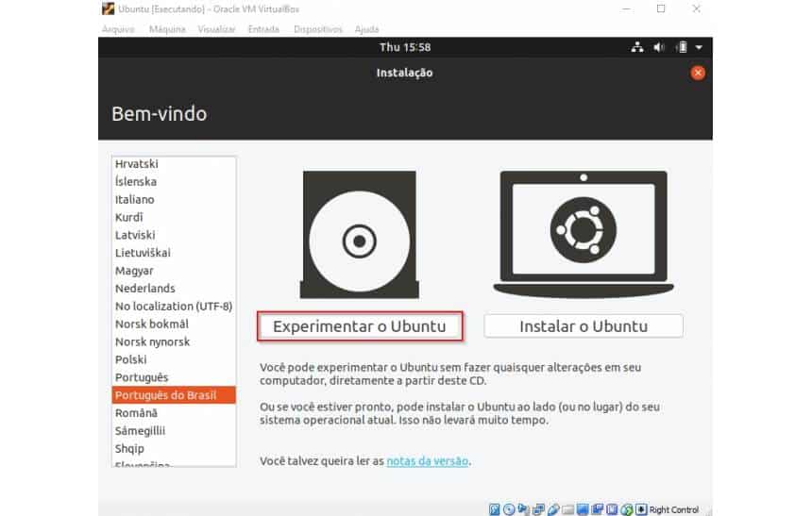812x516 pixels.
Task: Click VirtualBox network adapters status icon
Action: coord(538,509)
